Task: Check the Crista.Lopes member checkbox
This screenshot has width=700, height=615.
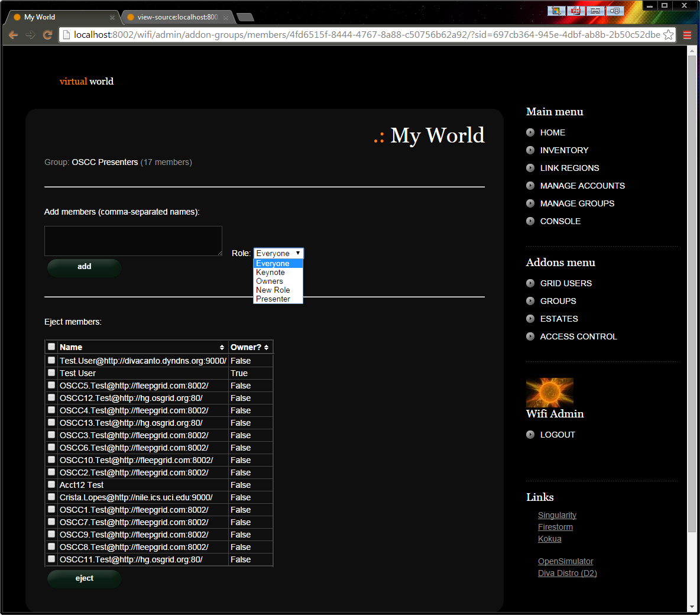Action: 51,497
